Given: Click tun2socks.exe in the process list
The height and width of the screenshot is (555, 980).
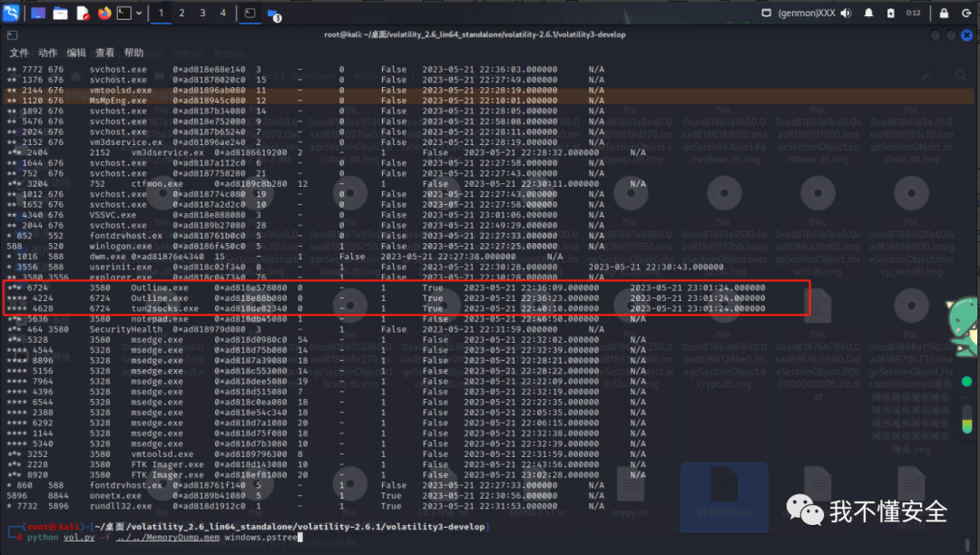Looking at the screenshot, I should pos(165,308).
